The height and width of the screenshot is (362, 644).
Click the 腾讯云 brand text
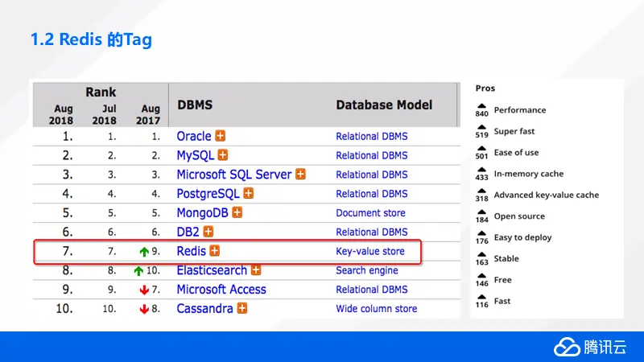coord(605,348)
